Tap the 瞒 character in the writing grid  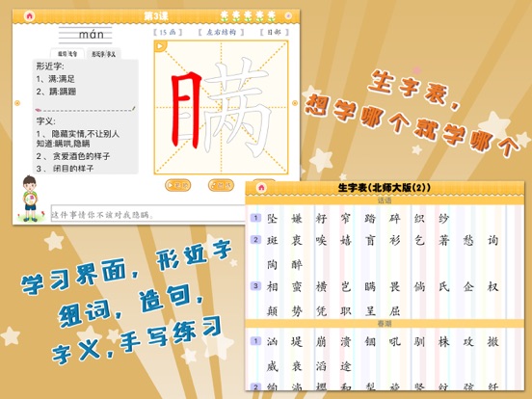coord(222,108)
